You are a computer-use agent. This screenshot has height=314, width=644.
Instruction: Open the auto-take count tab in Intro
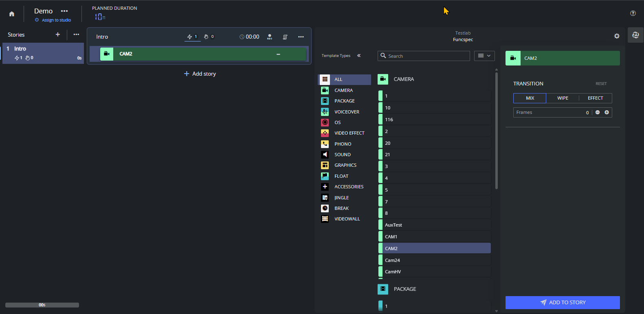[x=192, y=37]
